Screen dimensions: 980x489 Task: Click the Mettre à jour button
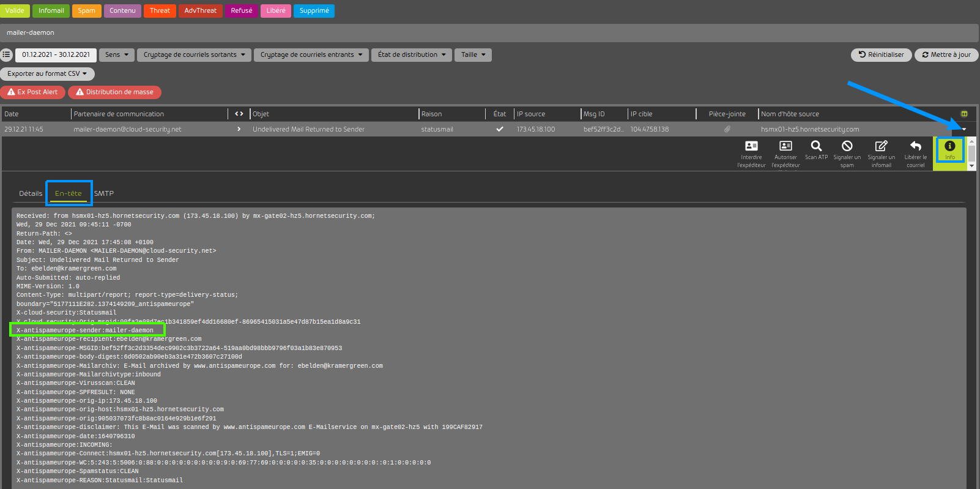pos(946,55)
